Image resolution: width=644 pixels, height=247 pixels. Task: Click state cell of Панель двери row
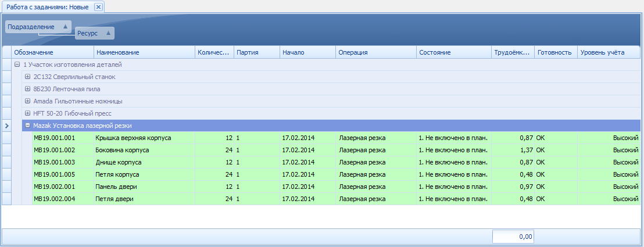coord(453,187)
